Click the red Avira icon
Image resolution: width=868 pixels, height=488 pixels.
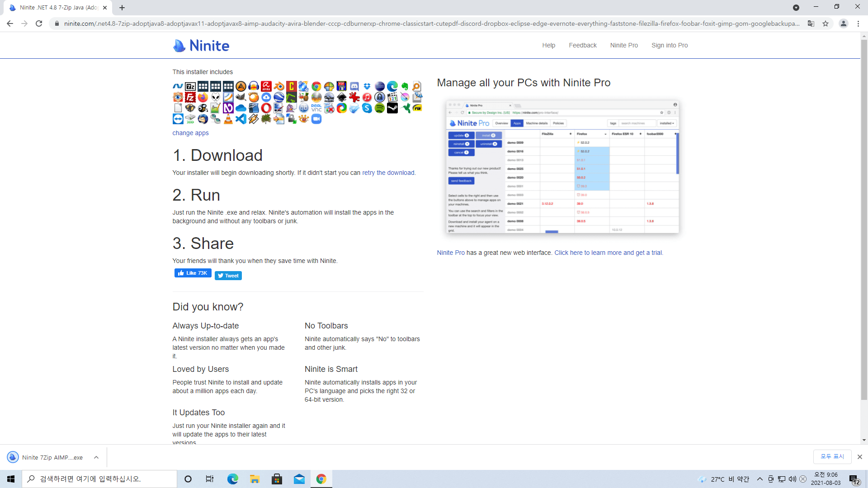[266, 86]
